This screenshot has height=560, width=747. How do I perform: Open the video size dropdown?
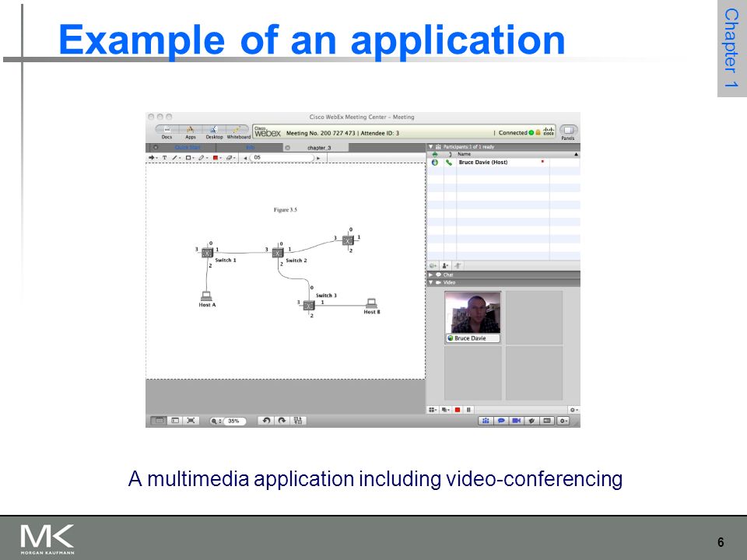(x=445, y=410)
